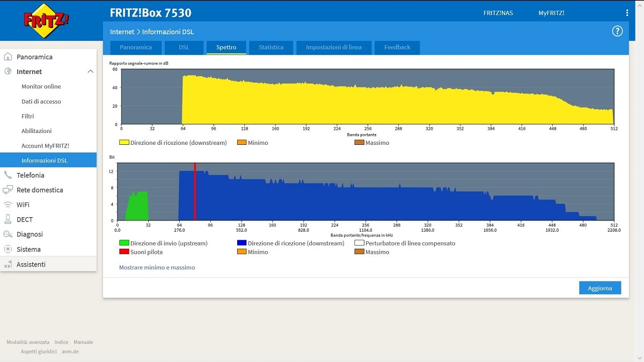Image resolution: width=644 pixels, height=362 pixels.
Task: Collapse the Internet menu section
Action: pos(90,71)
